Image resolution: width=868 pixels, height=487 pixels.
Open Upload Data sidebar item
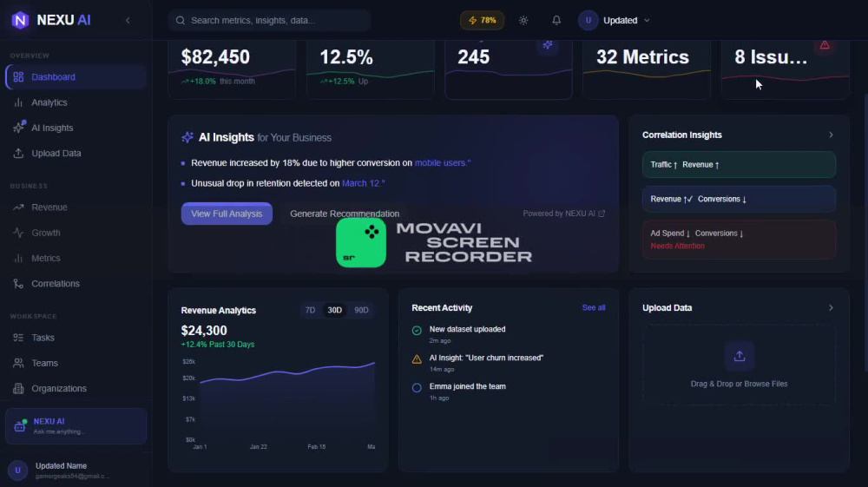(76, 154)
